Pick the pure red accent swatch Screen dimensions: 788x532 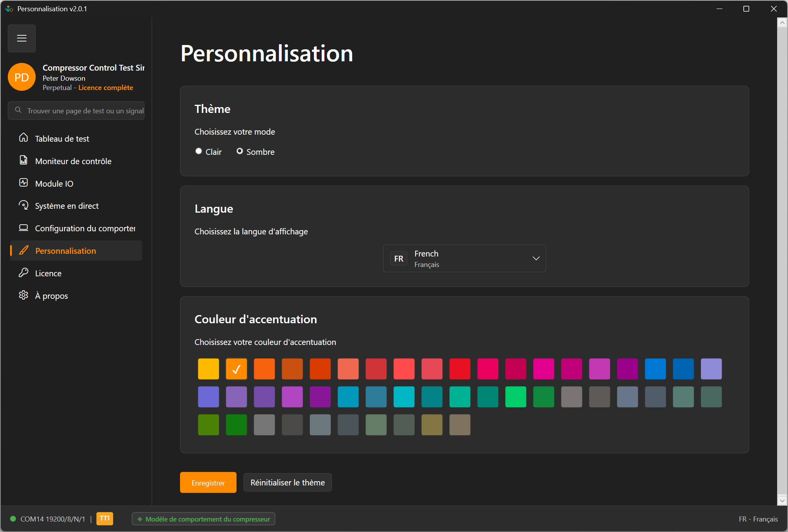tap(460, 369)
